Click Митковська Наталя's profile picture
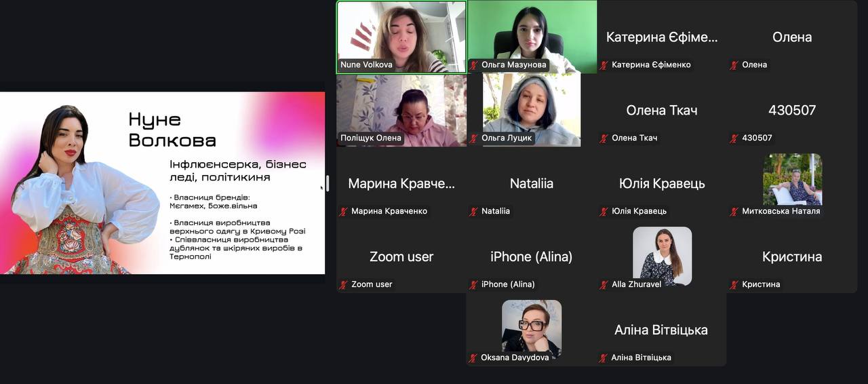Image resolution: width=868 pixels, height=384 pixels. [793, 179]
